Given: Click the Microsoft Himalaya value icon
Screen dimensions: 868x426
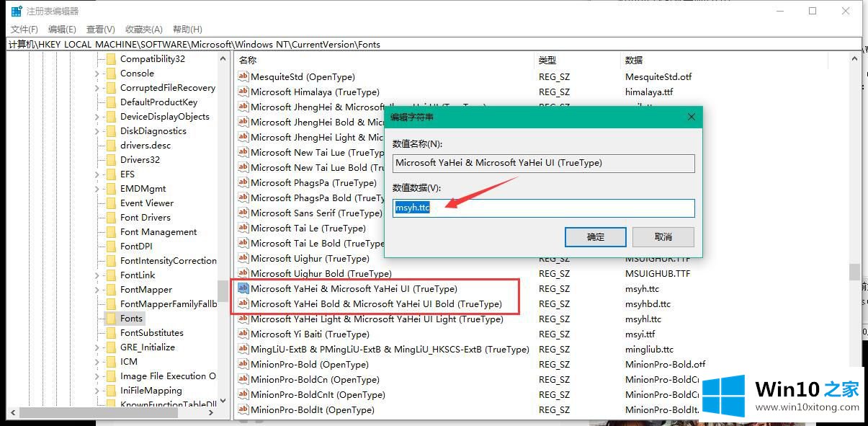Looking at the screenshot, I should (x=243, y=92).
